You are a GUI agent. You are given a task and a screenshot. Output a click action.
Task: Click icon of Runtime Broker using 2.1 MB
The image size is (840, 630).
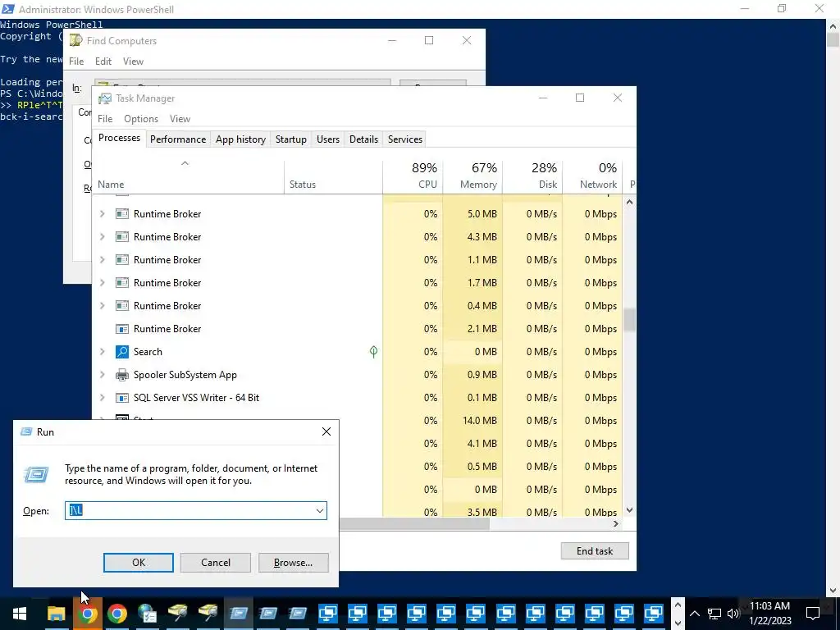[122, 329]
